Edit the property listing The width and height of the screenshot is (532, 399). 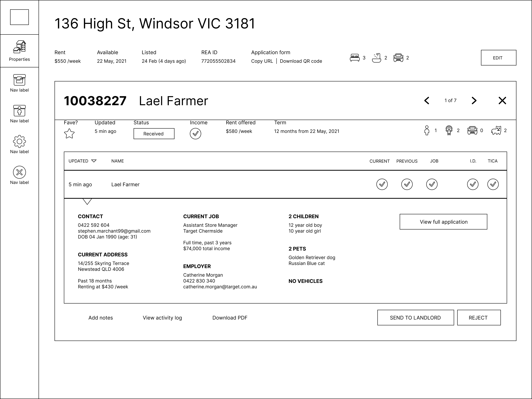498,58
